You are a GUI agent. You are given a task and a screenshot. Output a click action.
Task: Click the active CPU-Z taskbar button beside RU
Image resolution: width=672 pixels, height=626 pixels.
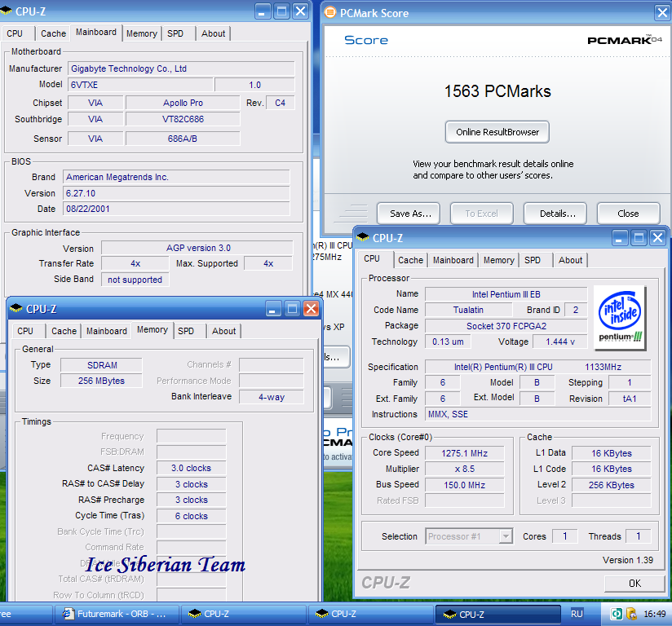pyautogui.click(x=498, y=615)
